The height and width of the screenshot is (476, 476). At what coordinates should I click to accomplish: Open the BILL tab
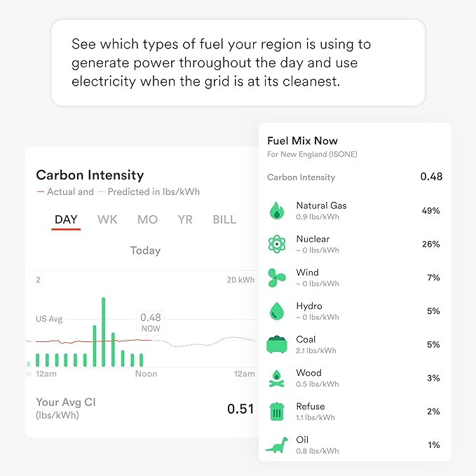pos(224,219)
